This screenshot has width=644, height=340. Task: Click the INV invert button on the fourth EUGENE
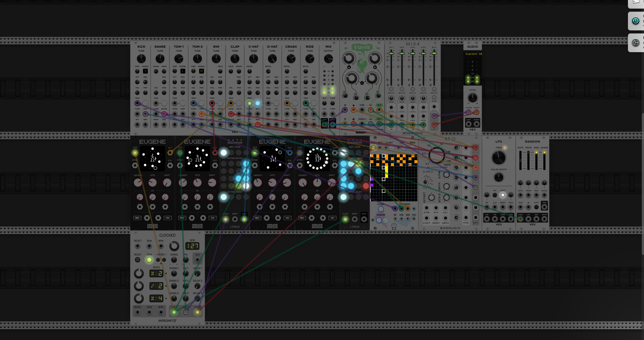click(x=332, y=218)
